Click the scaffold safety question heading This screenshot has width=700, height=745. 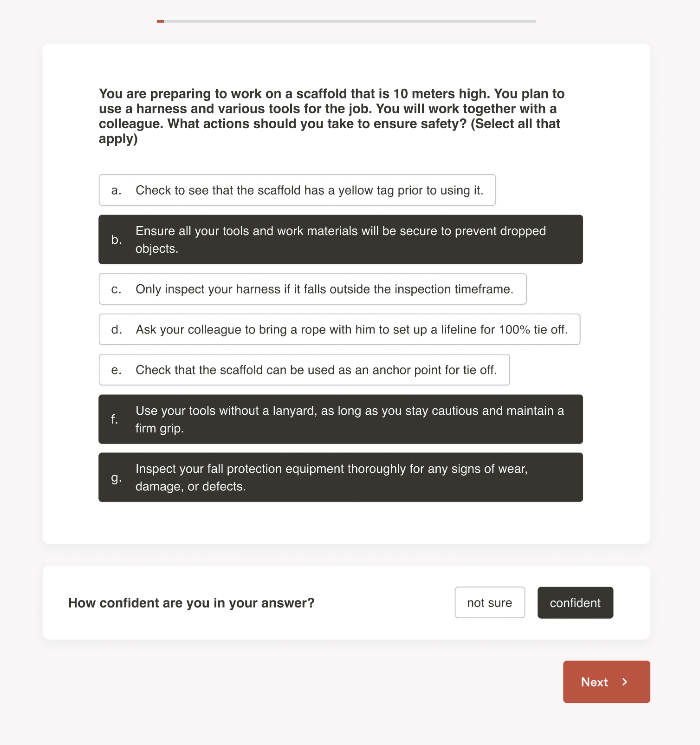331,116
